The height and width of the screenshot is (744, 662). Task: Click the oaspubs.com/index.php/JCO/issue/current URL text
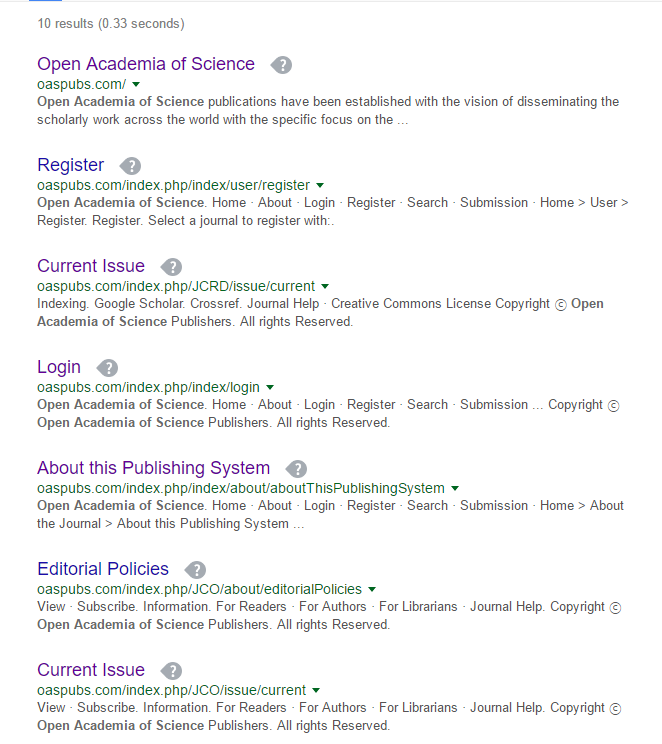click(x=172, y=691)
